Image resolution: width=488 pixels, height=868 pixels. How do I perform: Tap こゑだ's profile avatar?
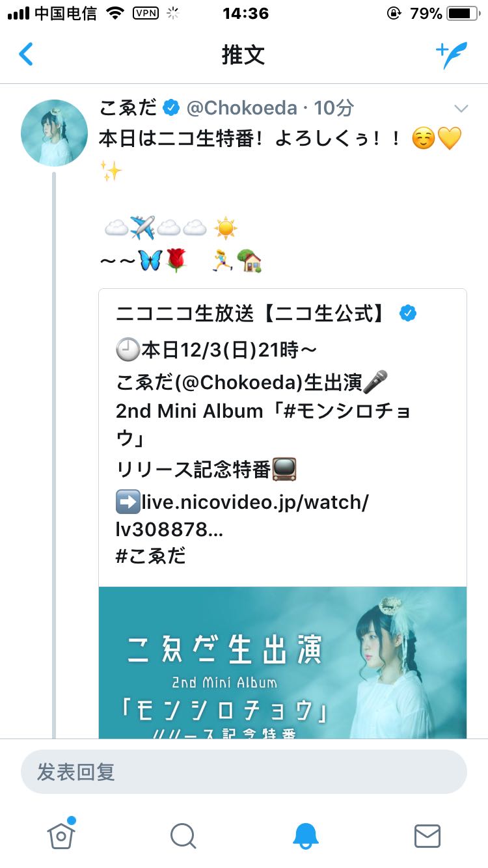point(55,133)
